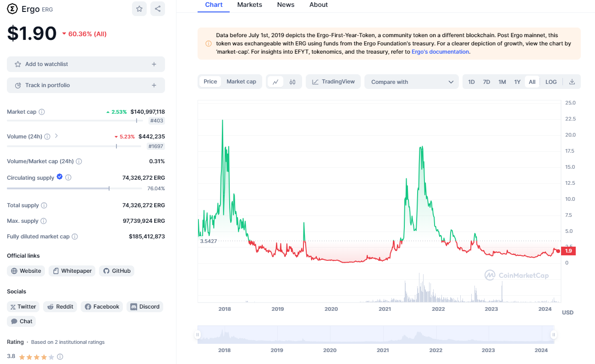Click the info icon next to Circulating supply
The image size is (595, 364).
click(68, 177)
